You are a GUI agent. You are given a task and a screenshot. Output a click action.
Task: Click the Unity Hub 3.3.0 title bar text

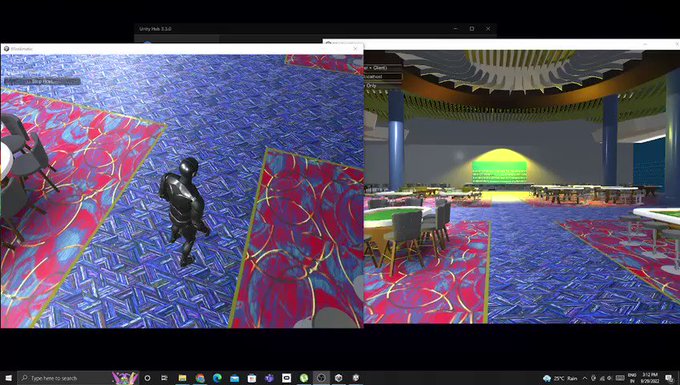click(x=155, y=29)
